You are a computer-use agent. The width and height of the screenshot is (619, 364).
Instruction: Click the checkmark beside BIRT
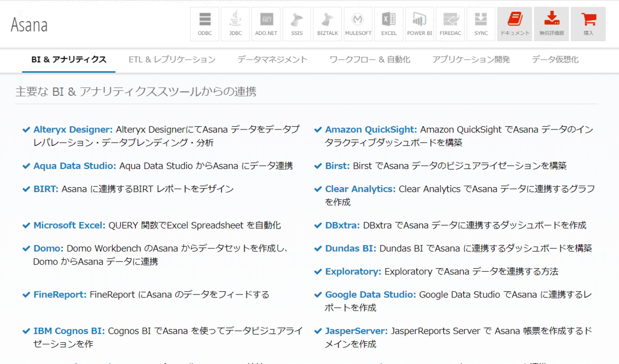(x=26, y=189)
